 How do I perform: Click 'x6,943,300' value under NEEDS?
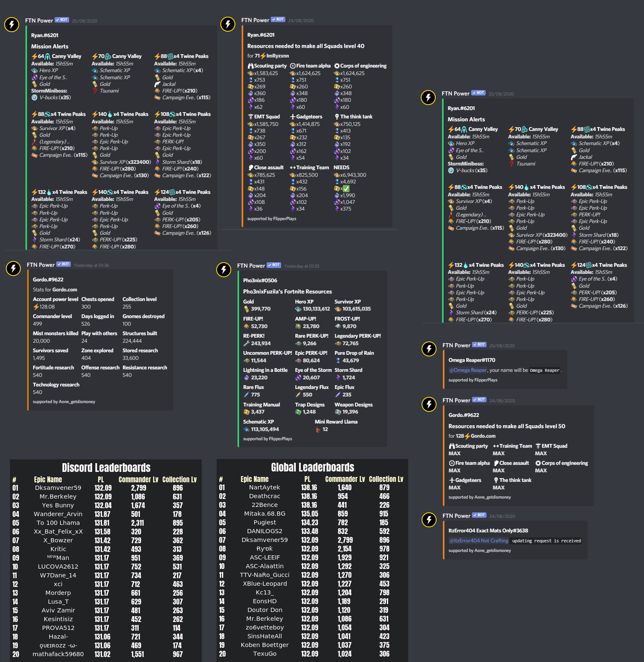point(353,175)
